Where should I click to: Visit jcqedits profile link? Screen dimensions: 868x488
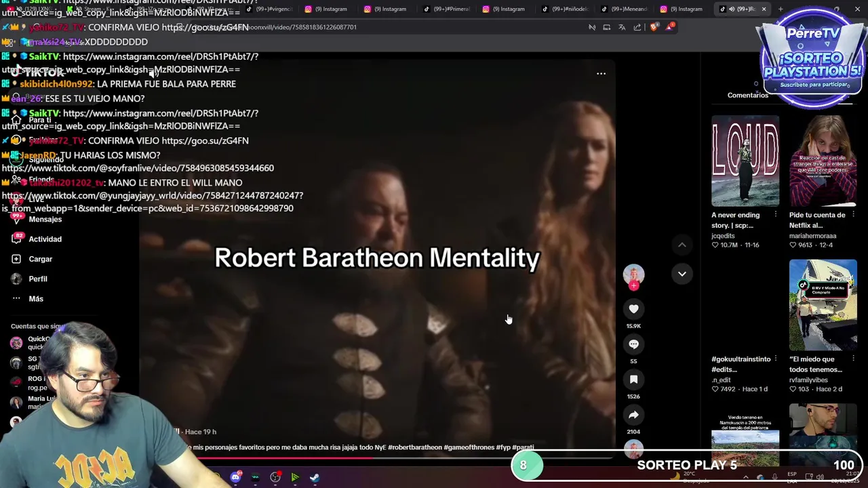(x=723, y=236)
